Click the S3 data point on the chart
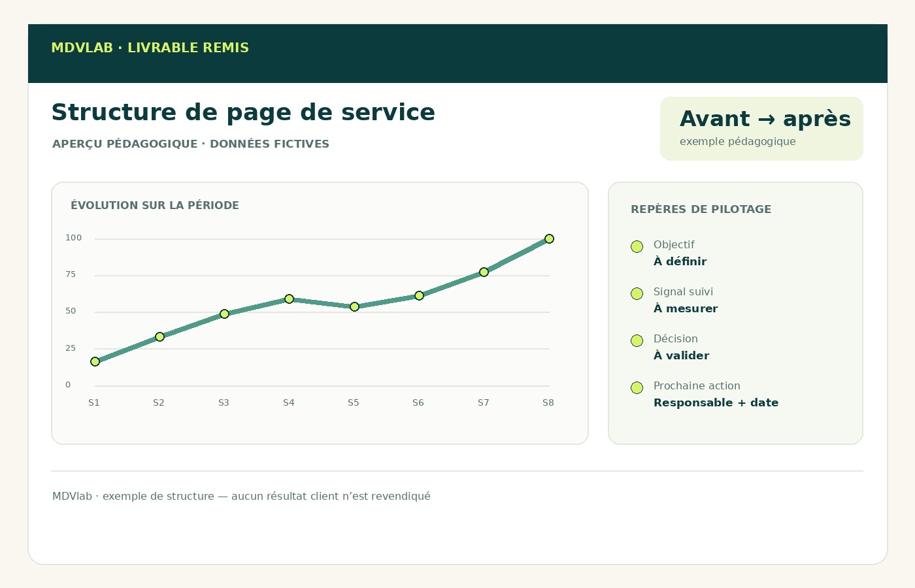This screenshot has height=588, width=915. [x=224, y=314]
